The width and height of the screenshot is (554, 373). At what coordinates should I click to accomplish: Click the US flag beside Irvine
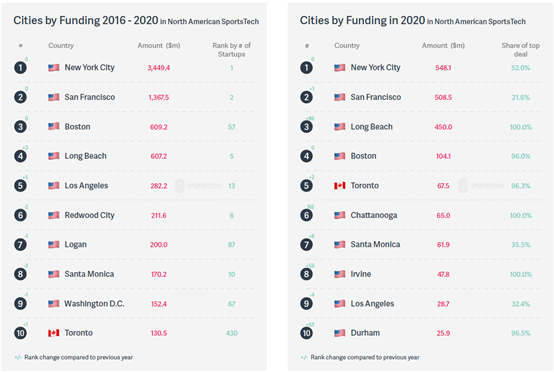(x=340, y=274)
